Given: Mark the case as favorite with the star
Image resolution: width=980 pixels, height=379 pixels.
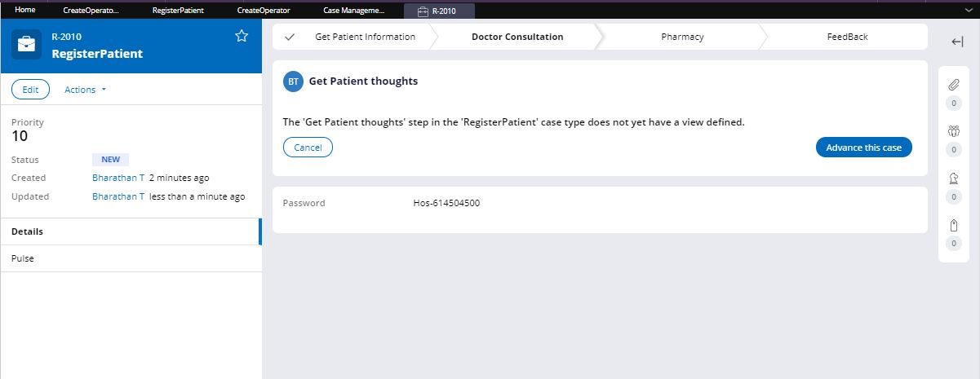Looking at the screenshot, I should point(242,36).
